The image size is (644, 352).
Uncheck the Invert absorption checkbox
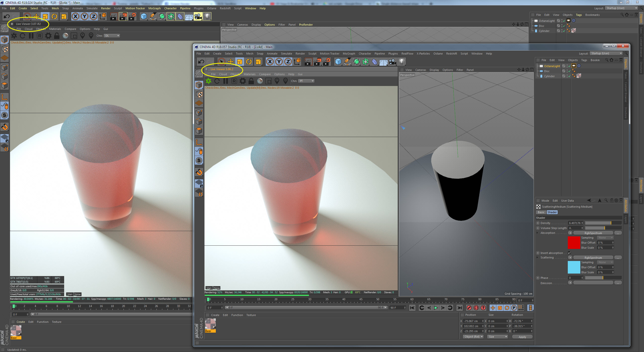tap(570, 253)
